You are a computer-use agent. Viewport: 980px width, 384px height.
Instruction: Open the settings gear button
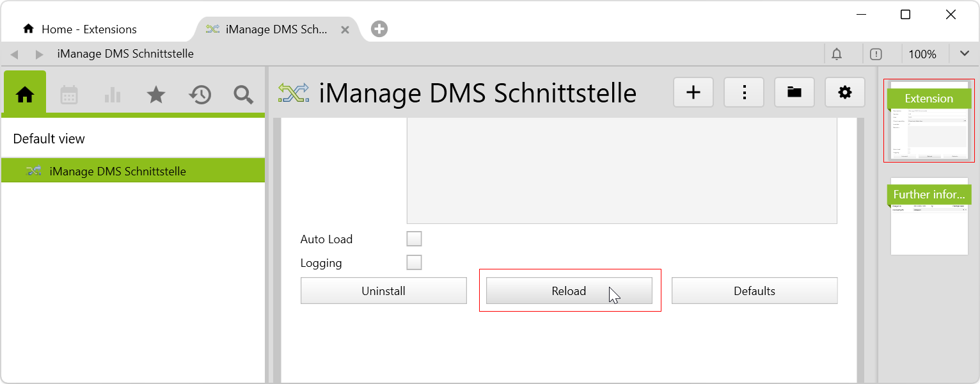(x=845, y=93)
